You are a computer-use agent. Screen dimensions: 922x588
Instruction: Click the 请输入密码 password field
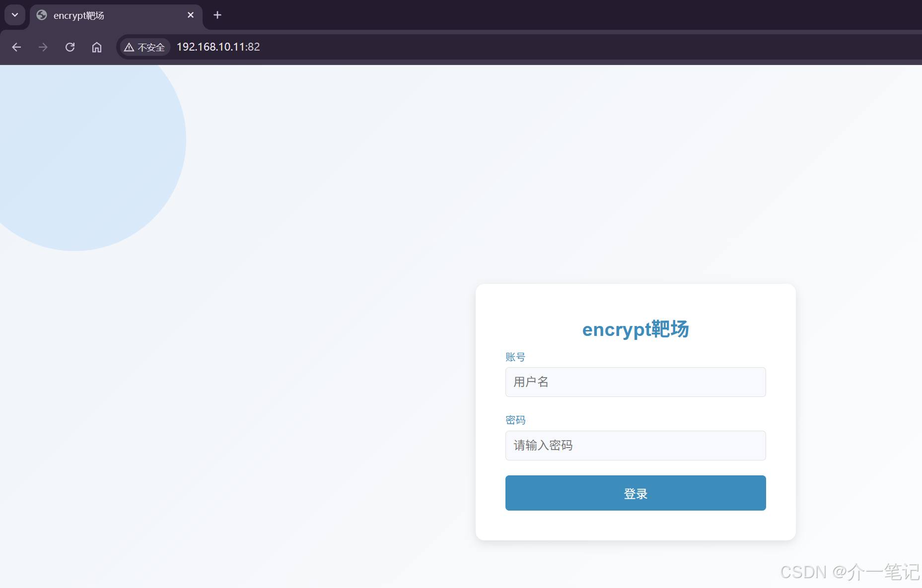coord(636,446)
